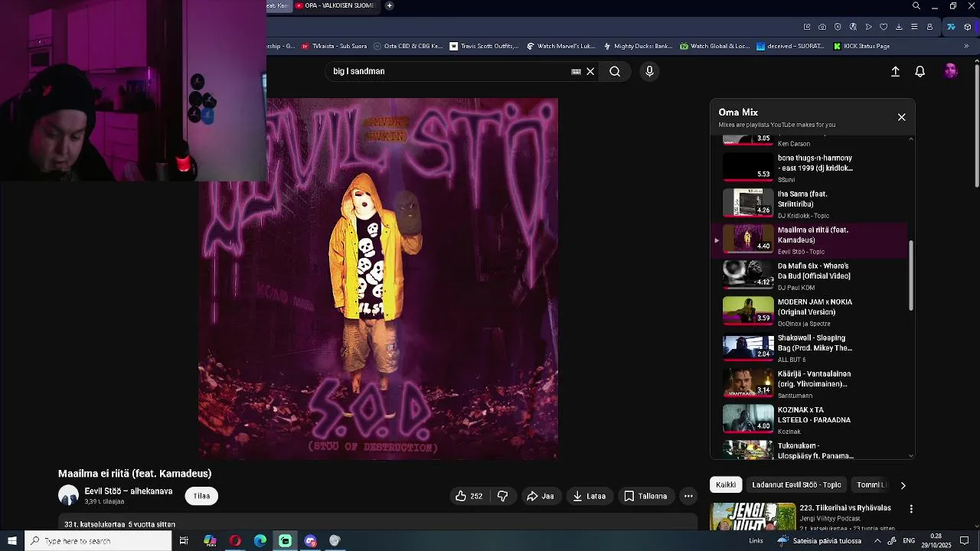Open "KICK Status Page" bookmark
The width and height of the screenshot is (980, 551).
tap(861, 46)
